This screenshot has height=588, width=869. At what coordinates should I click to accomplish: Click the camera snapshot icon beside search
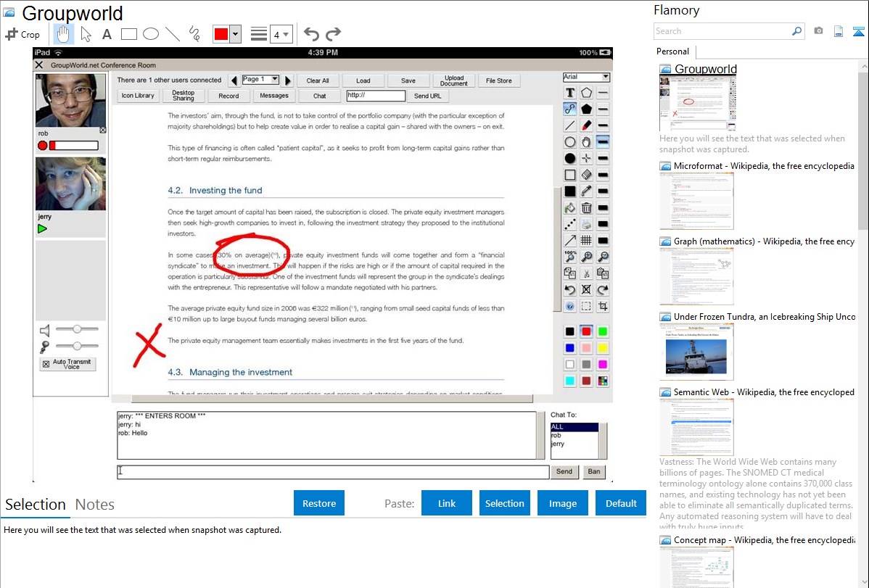point(818,31)
